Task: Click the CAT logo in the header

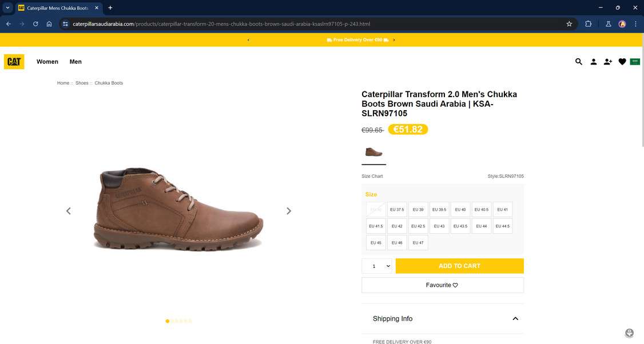Action: (14, 62)
